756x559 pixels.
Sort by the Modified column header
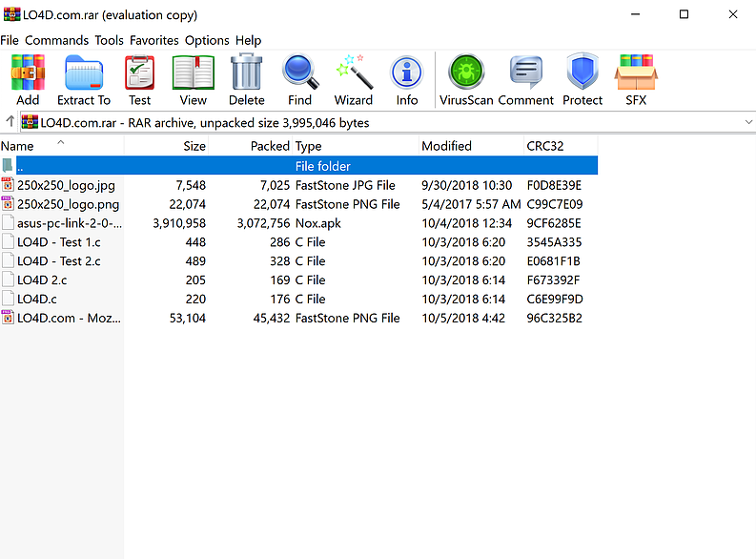tap(471, 146)
